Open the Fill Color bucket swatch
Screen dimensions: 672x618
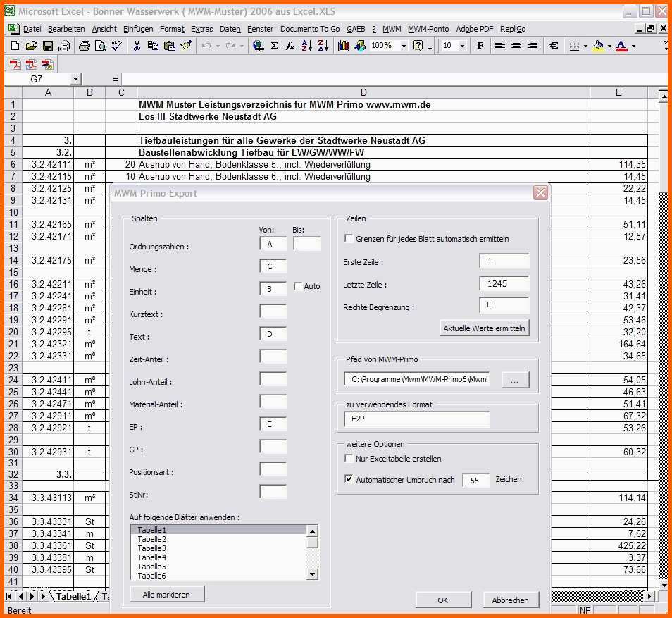tap(598, 46)
